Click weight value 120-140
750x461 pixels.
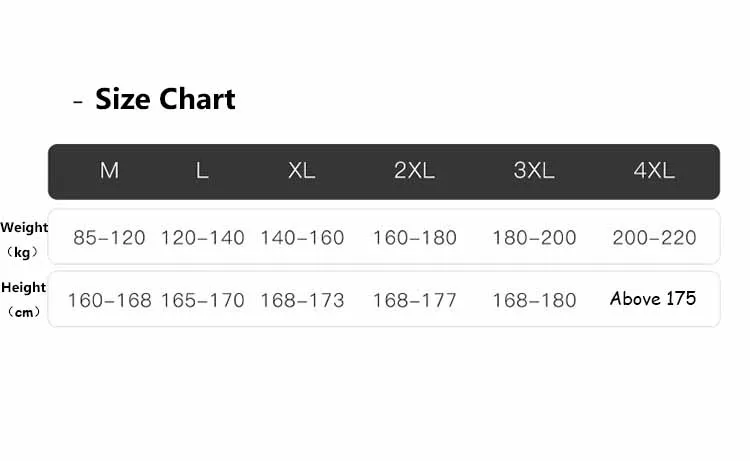[x=202, y=238]
